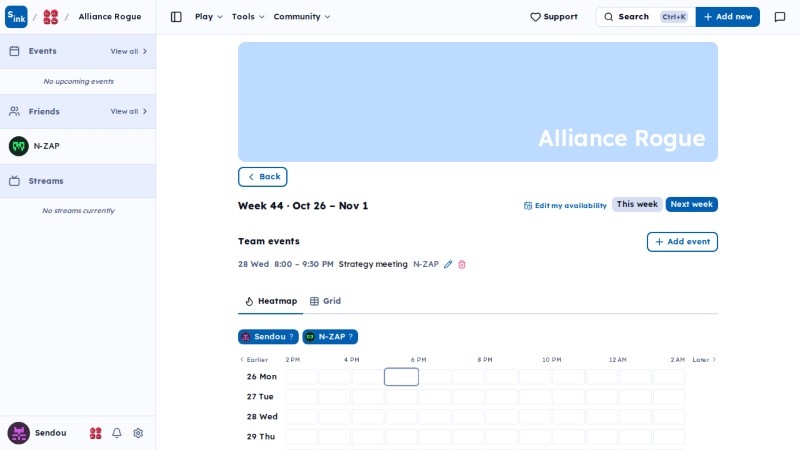Select Next week view

(691, 204)
